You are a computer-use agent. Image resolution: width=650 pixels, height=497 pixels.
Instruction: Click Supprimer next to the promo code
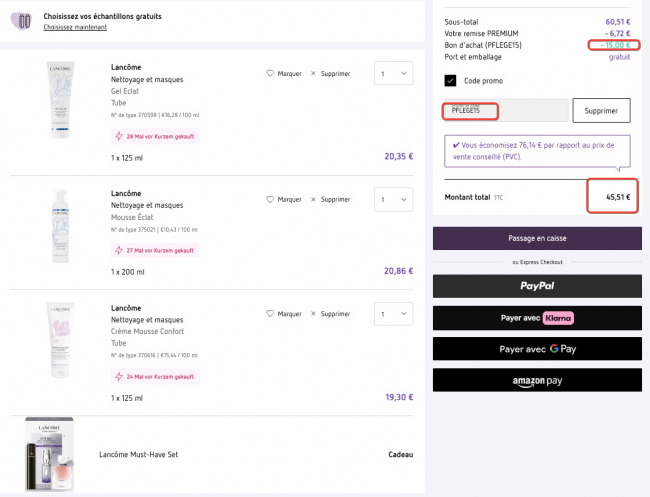point(600,110)
